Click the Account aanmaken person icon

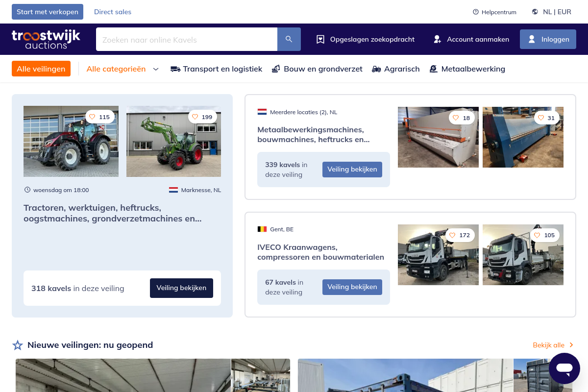click(438, 39)
